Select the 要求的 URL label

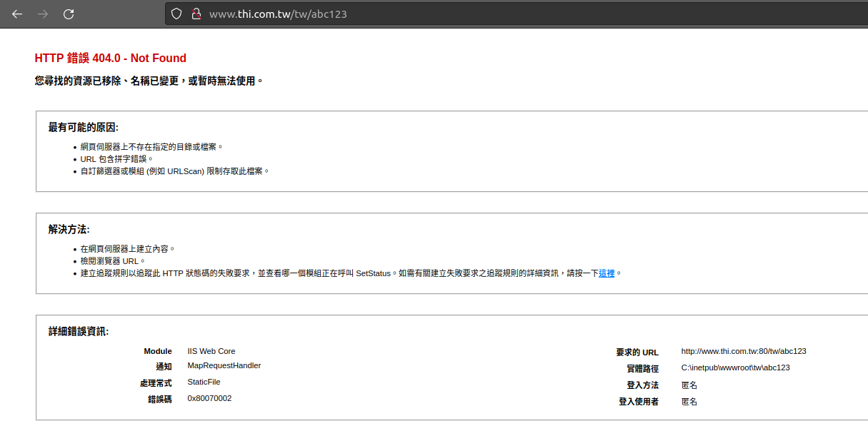coord(637,353)
